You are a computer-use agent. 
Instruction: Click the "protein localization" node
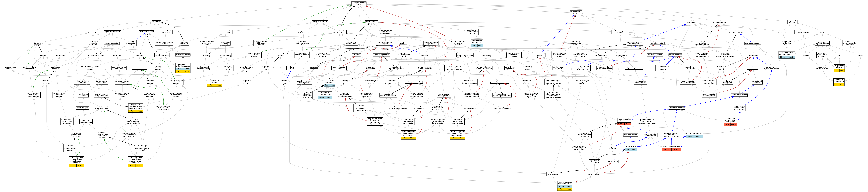183,55
